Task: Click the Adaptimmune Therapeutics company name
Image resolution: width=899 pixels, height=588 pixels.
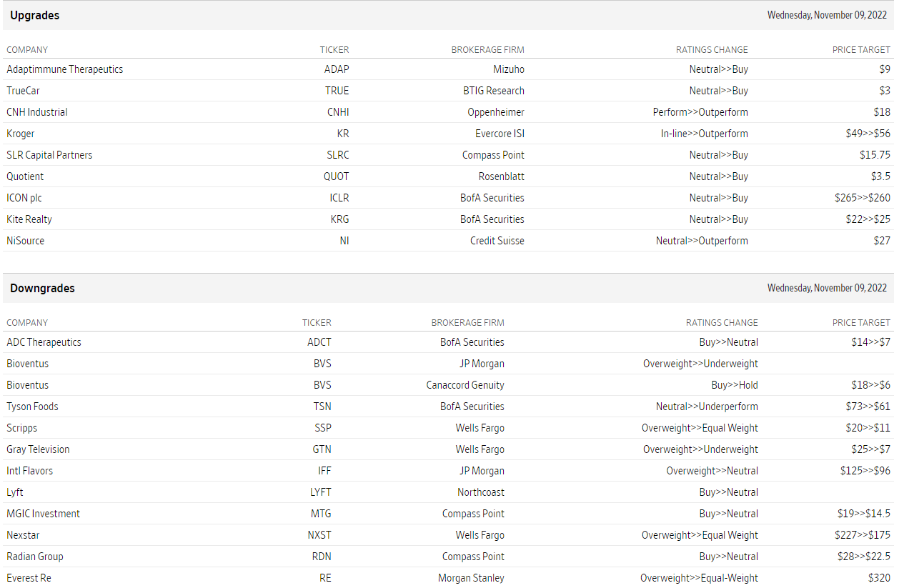Action: pos(64,69)
